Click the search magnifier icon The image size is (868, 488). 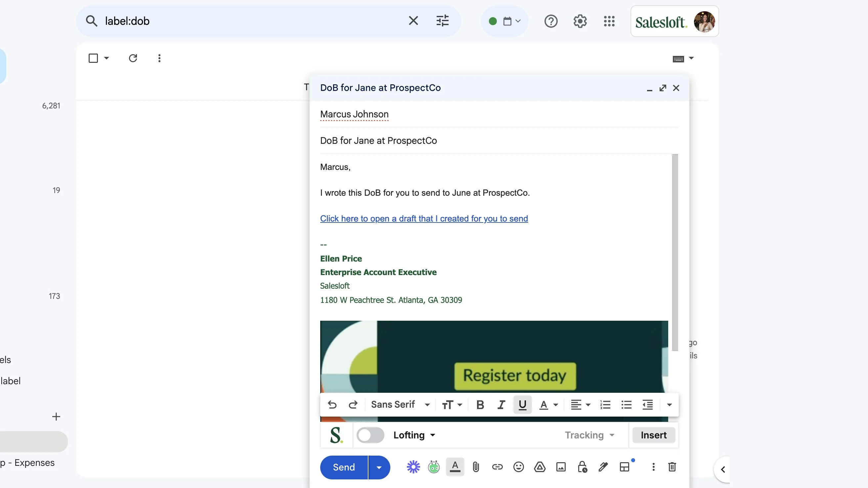[x=91, y=21]
